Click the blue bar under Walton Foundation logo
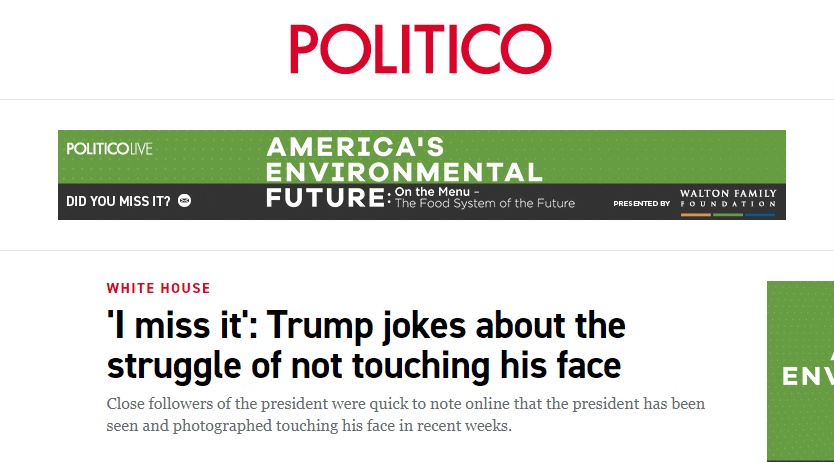Screen dimensions: 834x462 760,214
